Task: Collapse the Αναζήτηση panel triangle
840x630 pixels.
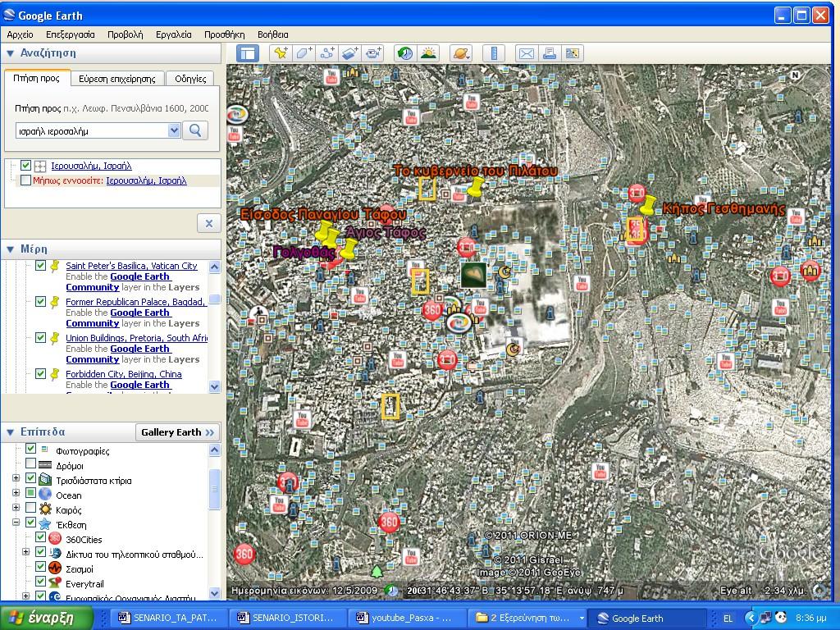Action: [10, 53]
